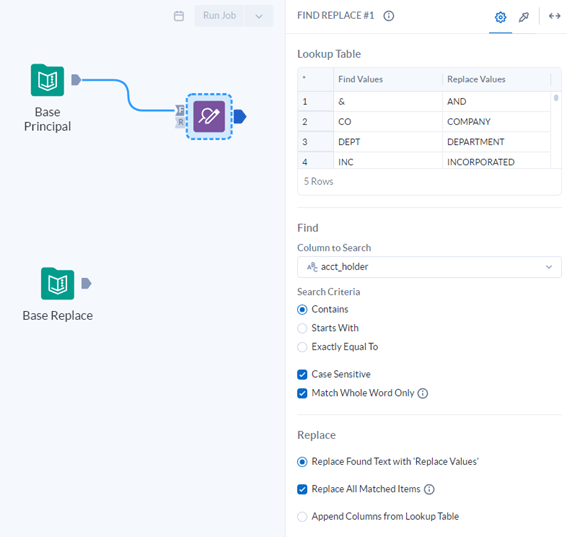Disable Replace All Matched Items checkbox
Image resolution: width=567 pixels, height=537 pixels.
pos(302,489)
